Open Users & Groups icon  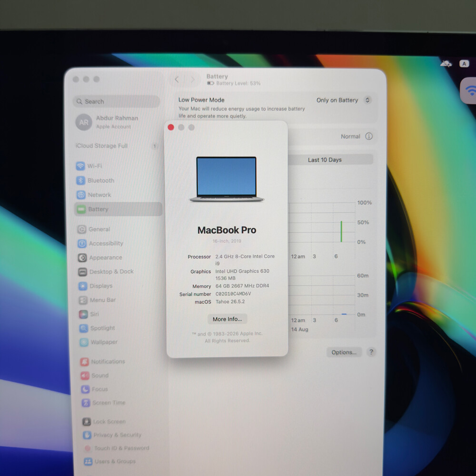click(89, 461)
